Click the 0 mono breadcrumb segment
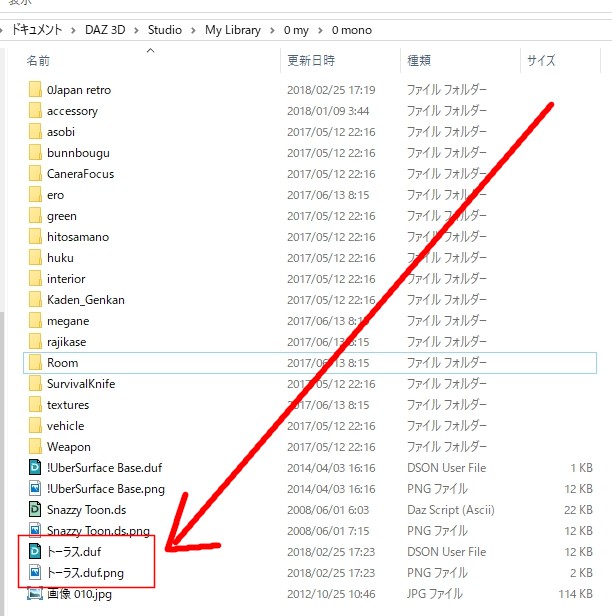Viewport: 612px width, 616px height. click(352, 30)
